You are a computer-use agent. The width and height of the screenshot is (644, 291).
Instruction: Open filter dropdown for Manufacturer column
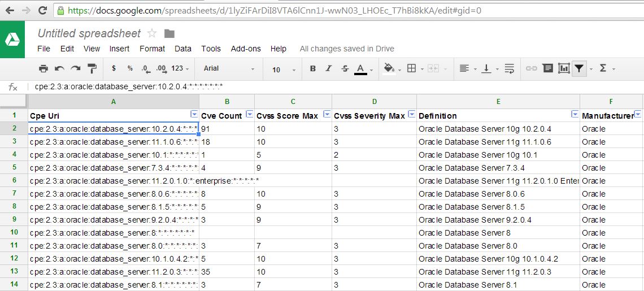(x=638, y=114)
